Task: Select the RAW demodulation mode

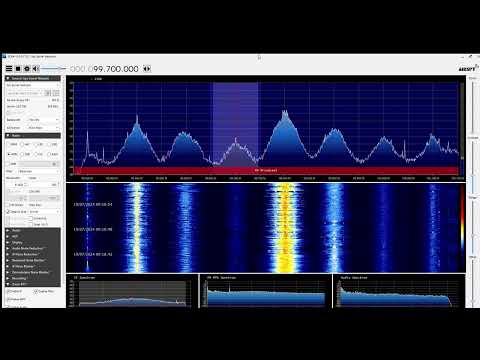Action: [x=52, y=154]
